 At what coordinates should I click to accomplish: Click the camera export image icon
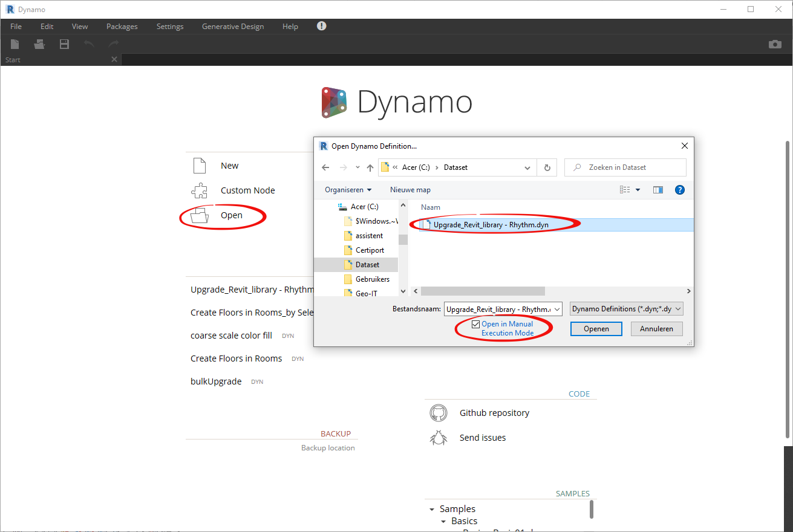coord(775,44)
